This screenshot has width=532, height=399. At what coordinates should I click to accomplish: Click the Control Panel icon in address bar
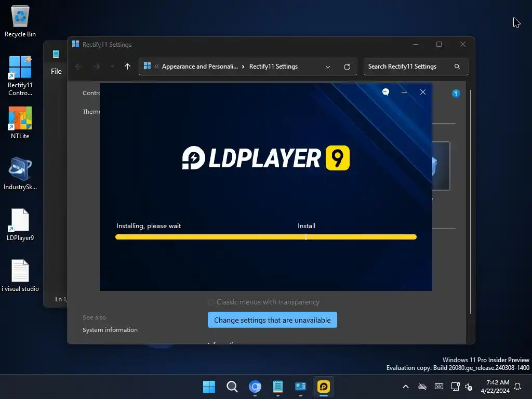pos(147,66)
